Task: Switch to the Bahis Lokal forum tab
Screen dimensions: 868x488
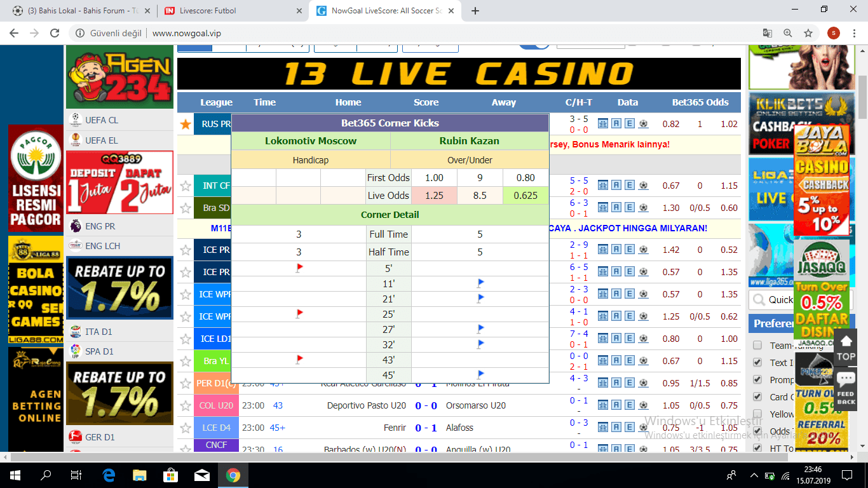Action: (80, 11)
